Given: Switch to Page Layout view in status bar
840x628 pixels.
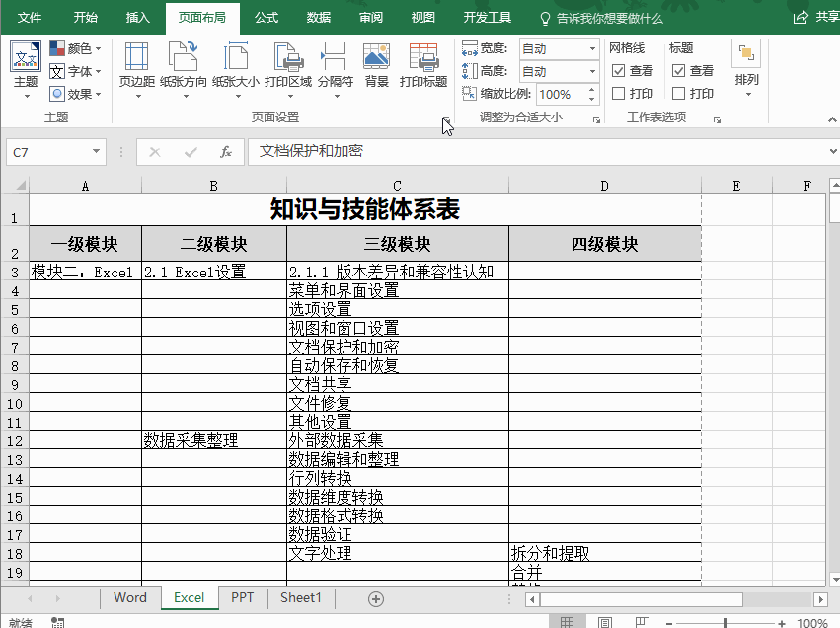Looking at the screenshot, I should click(x=604, y=623).
